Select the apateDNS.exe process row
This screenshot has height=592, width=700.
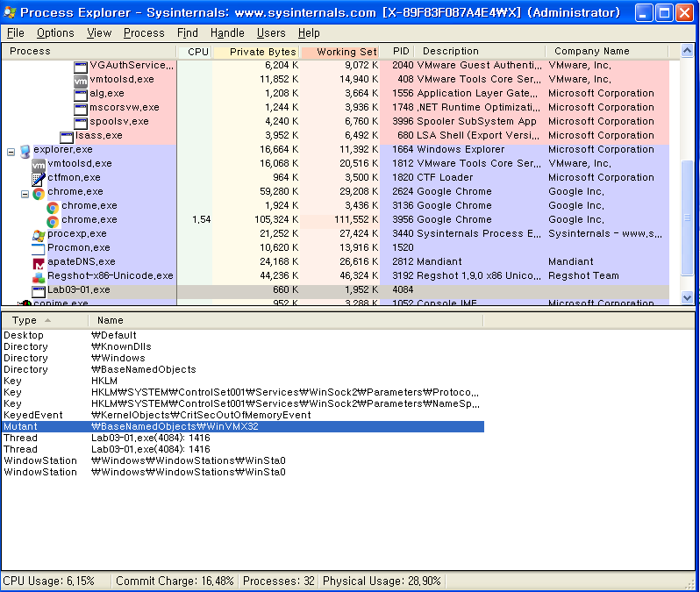(x=335, y=262)
